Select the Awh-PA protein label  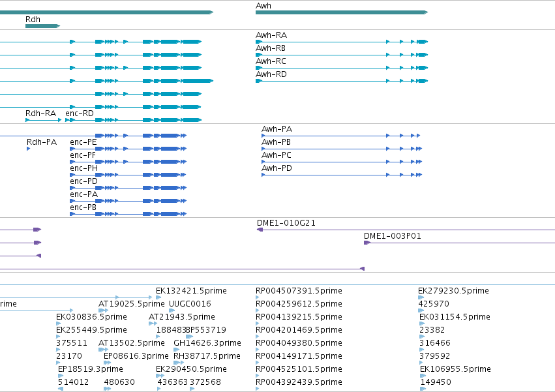(x=277, y=129)
